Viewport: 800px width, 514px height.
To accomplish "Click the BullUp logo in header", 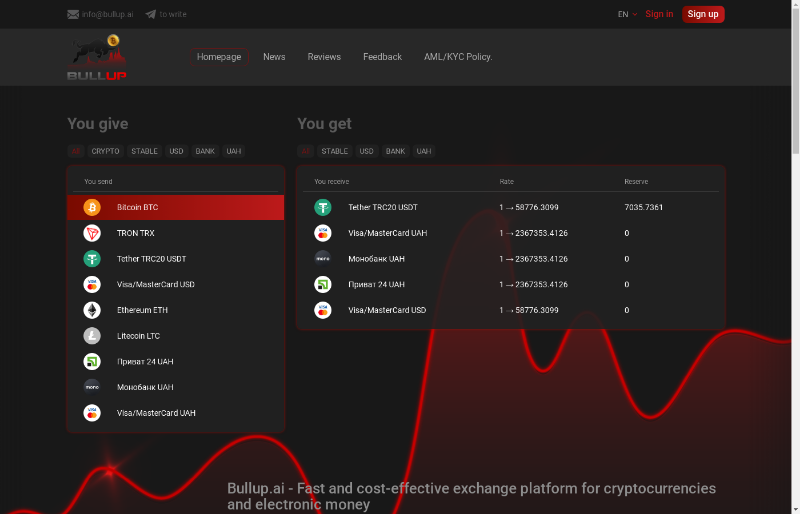I will pyautogui.click(x=97, y=58).
